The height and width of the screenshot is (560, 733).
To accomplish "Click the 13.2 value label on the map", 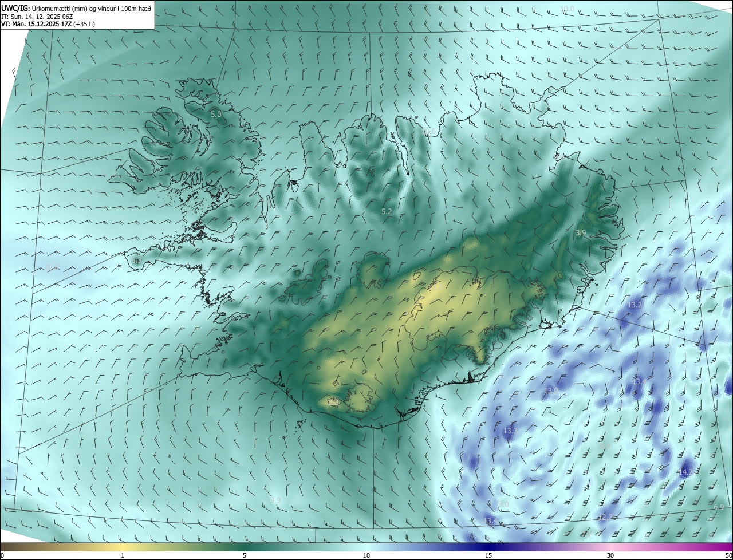I will point(635,305).
